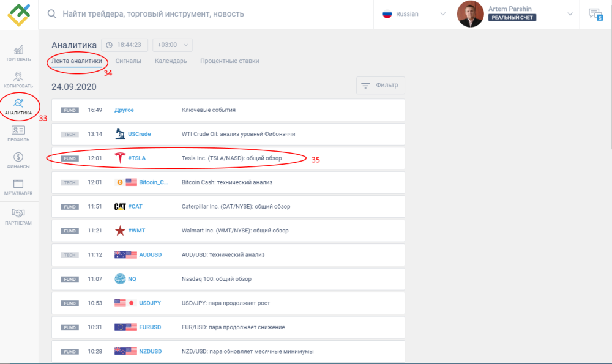Open the chat messages icon
The image size is (612, 364).
pos(595,15)
